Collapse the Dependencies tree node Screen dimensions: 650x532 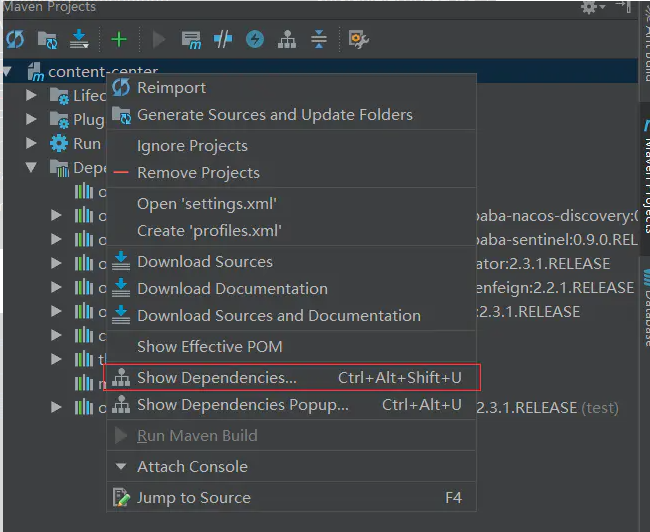coord(31,167)
